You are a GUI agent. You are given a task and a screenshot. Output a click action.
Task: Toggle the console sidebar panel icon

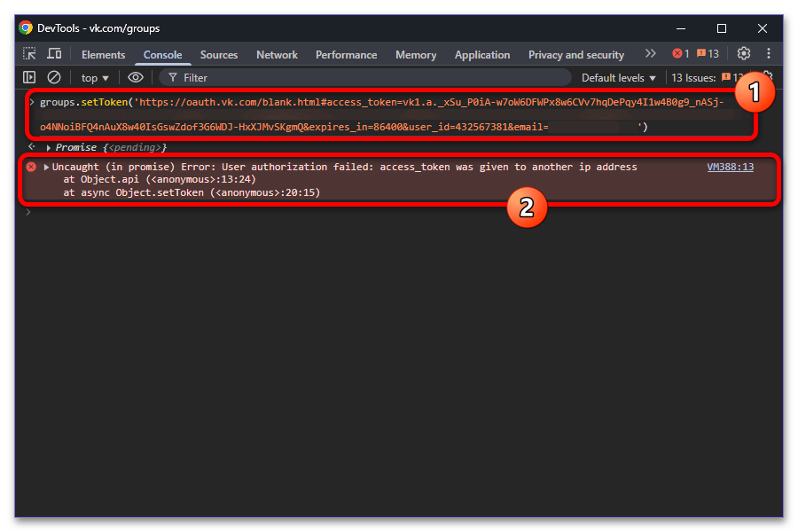point(29,77)
